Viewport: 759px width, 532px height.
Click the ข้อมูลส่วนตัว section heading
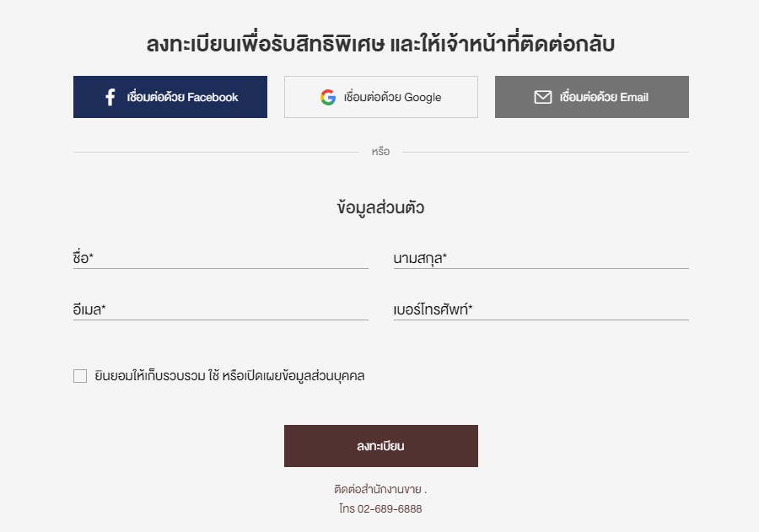pos(380,207)
